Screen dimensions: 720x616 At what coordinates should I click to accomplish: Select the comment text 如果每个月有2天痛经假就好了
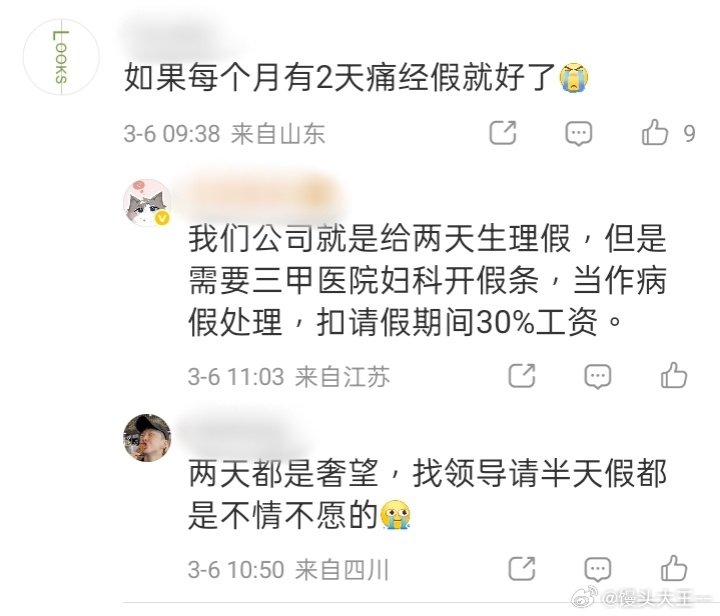point(340,77)
